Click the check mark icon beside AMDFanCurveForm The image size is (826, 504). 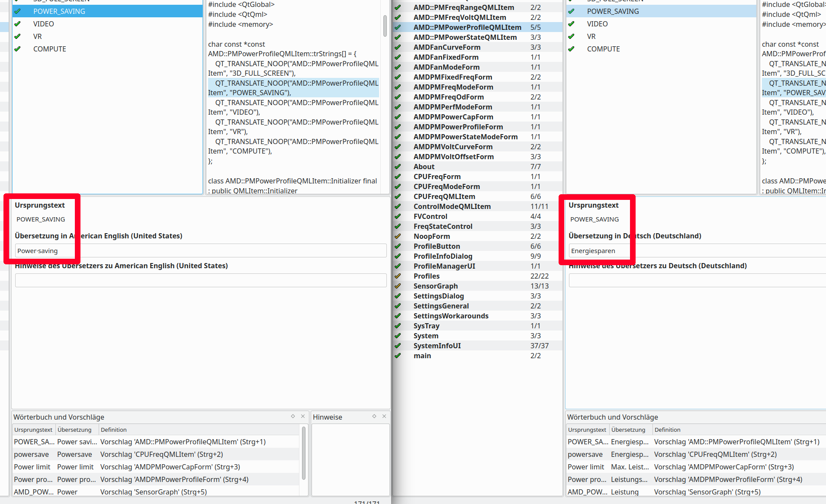click(398, 47)
